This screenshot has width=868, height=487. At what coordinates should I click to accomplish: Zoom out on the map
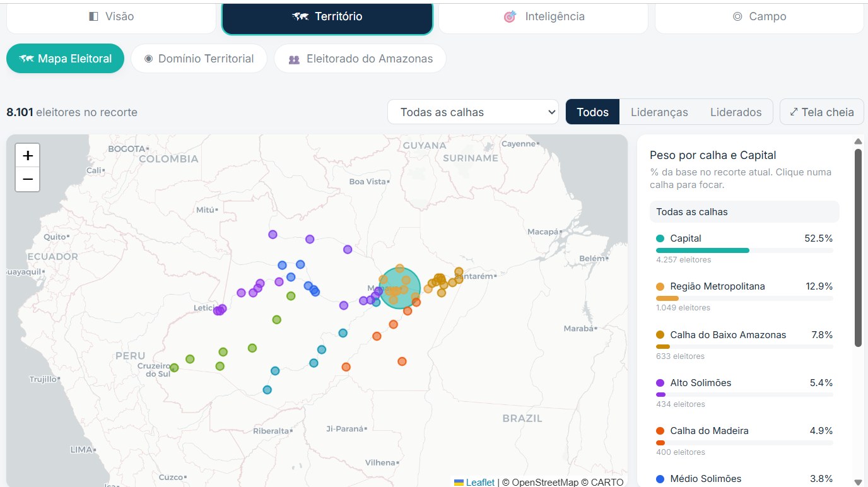[28, 179]
